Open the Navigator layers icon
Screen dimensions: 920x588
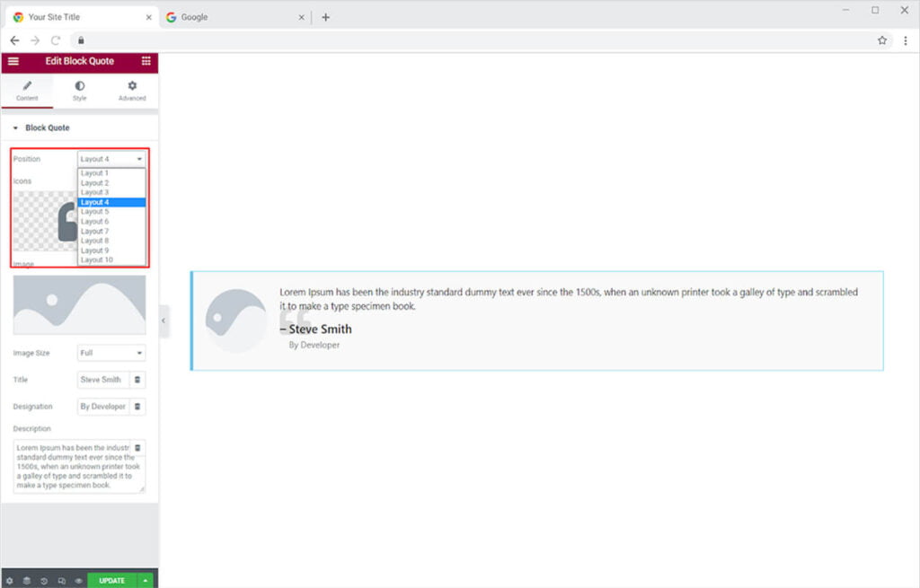(x=27, y=581)
